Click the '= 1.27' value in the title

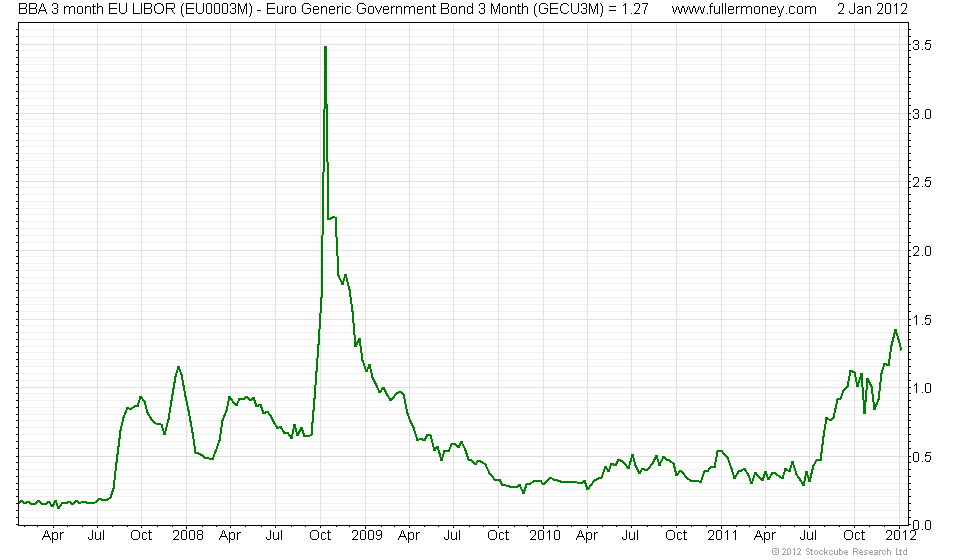click(x=629, y=9)
